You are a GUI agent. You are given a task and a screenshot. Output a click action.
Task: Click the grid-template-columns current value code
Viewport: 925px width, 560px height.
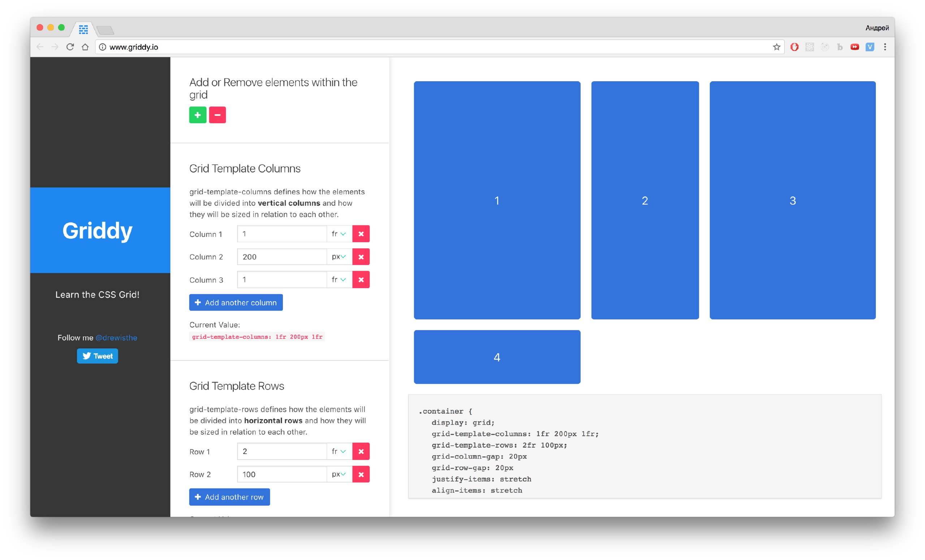click(257, 337)
